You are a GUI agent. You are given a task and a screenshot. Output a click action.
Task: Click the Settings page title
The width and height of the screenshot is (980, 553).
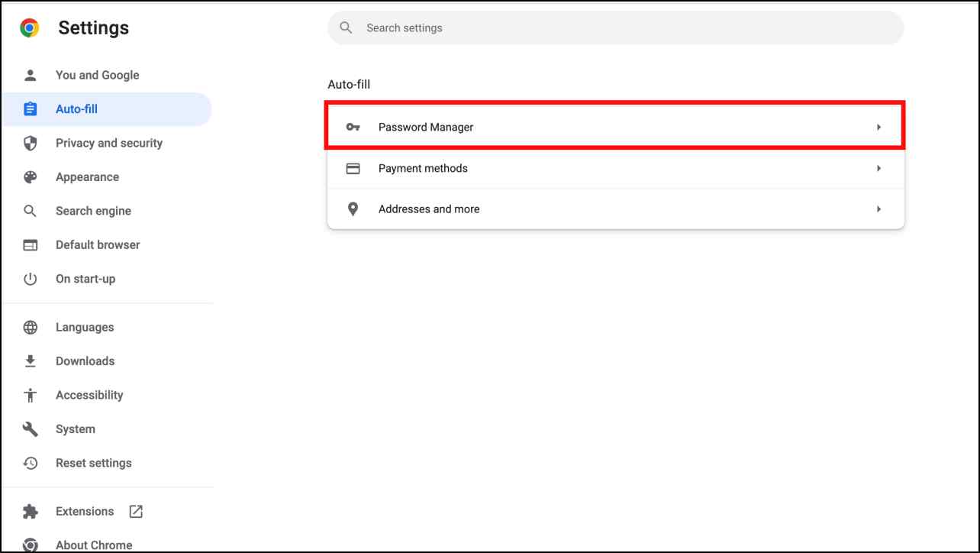click(93, 28)
